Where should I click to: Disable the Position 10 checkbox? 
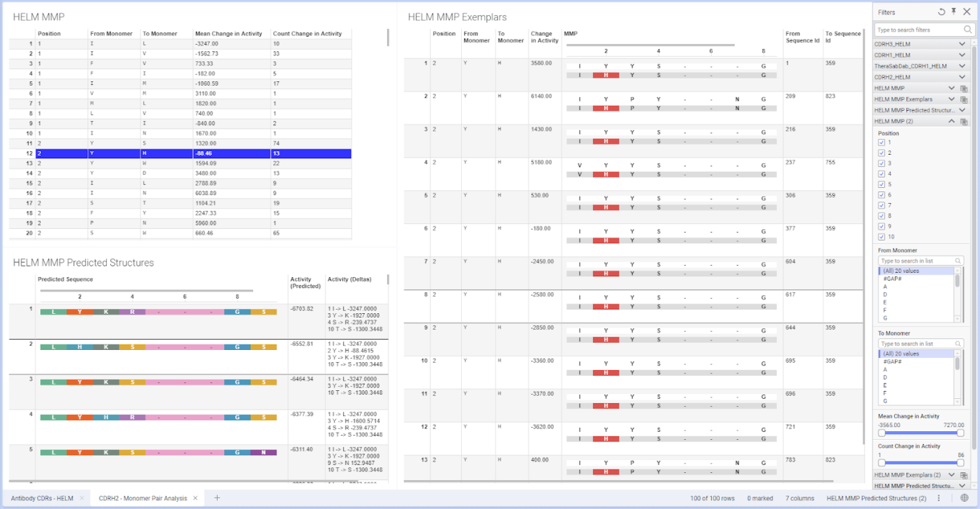pos(882,237)
